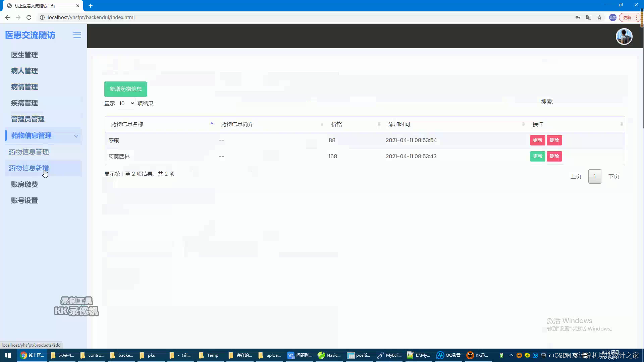Open Windows Start menu

tap(8, 355)
